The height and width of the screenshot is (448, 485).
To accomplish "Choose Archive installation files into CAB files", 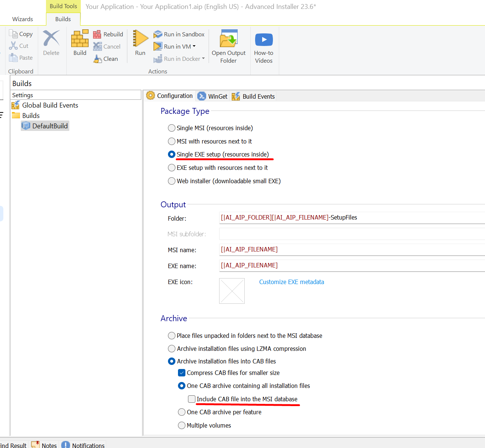I will point(172,361).
